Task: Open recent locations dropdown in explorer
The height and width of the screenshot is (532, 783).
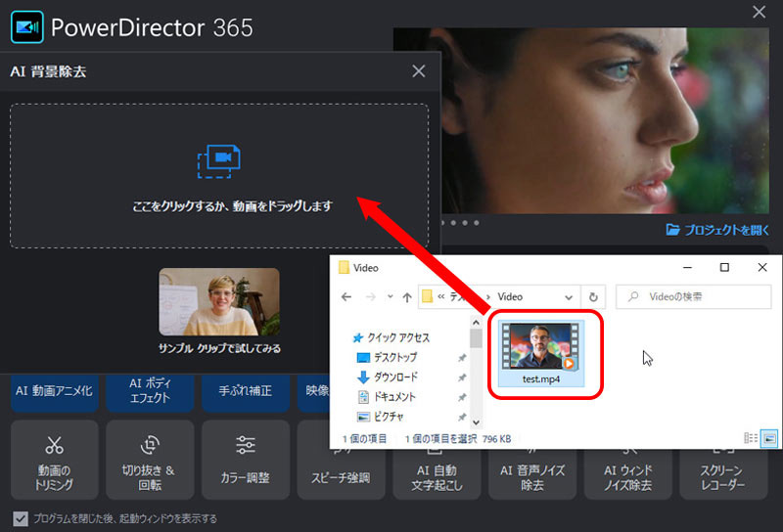Action: point(390,296)
